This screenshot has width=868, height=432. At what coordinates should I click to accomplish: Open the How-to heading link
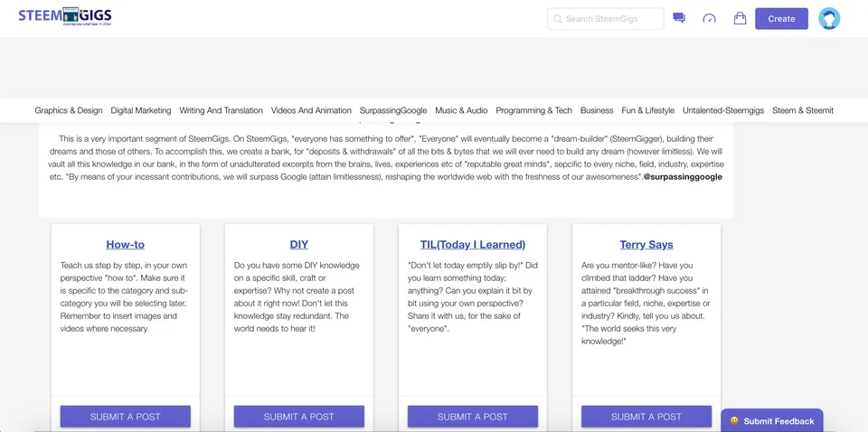click(x=125, y=245)
